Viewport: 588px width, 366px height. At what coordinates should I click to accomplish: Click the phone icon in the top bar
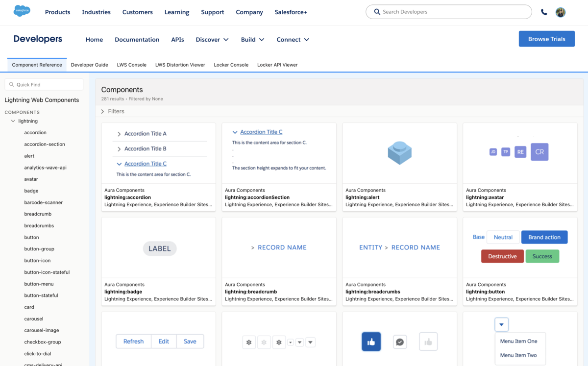point(544,12)
